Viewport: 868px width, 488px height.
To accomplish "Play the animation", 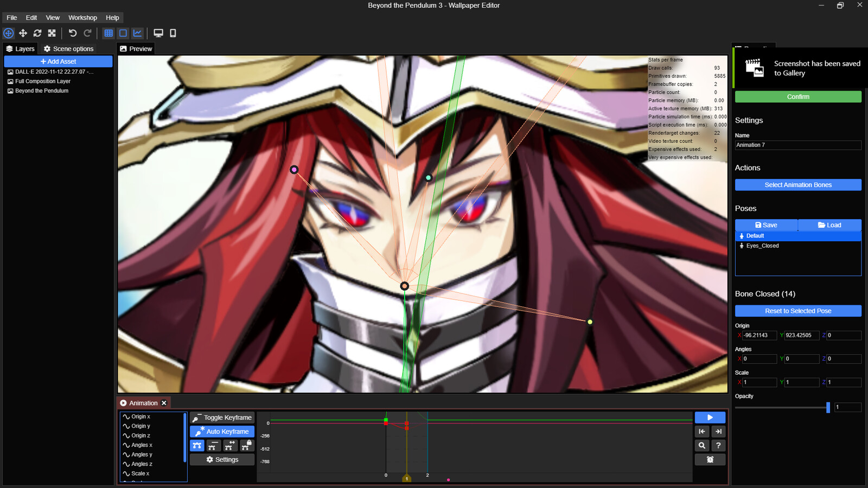I will (710, 418).
